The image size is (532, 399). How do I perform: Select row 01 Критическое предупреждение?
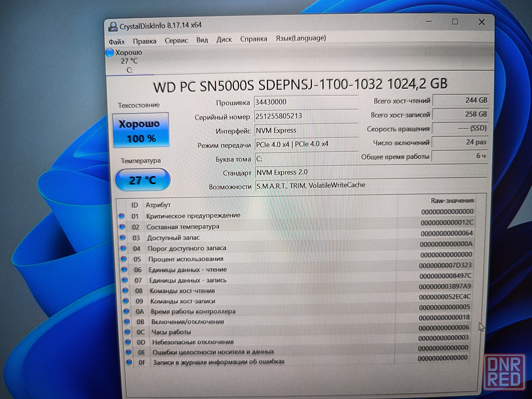296,214
